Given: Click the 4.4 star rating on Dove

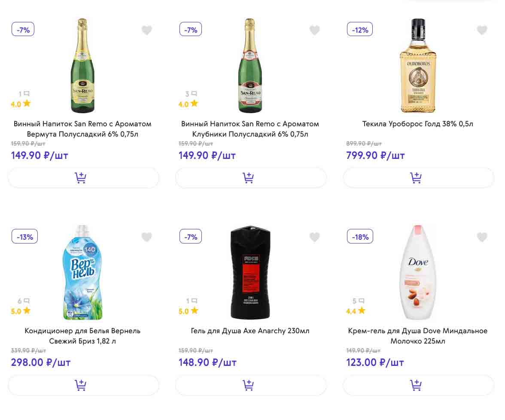Looking at the screenshot, I should 356,311.
